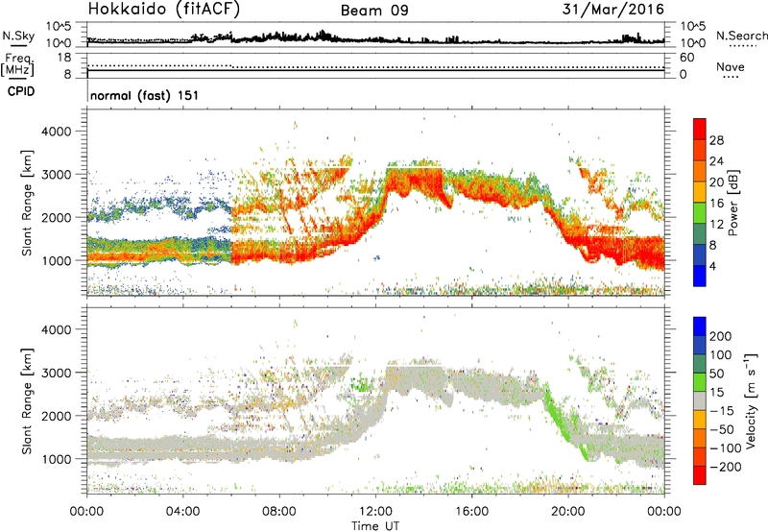768x532 pixels.
Task: Pick the top red segment of power color bar
Action: [700, 129]
